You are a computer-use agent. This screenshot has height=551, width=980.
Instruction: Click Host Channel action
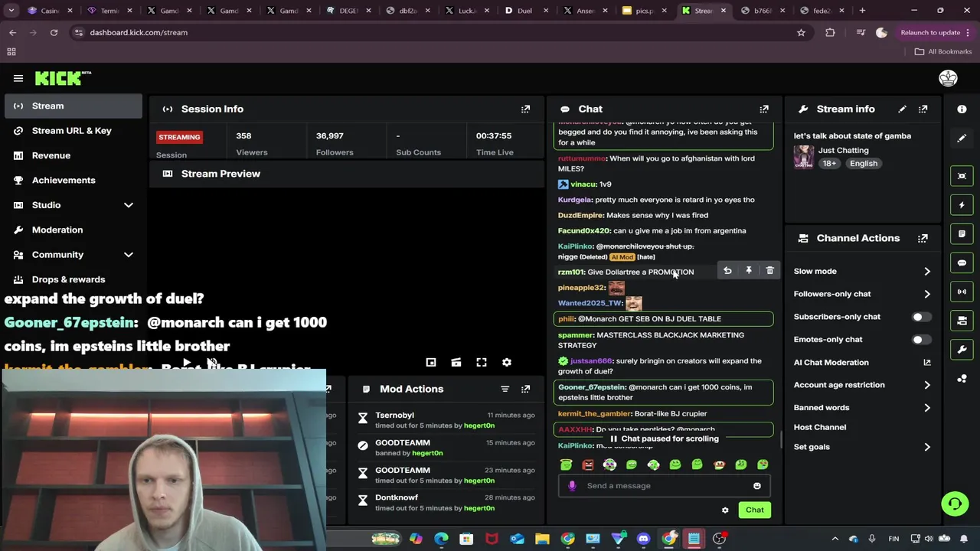coord(820,428)
